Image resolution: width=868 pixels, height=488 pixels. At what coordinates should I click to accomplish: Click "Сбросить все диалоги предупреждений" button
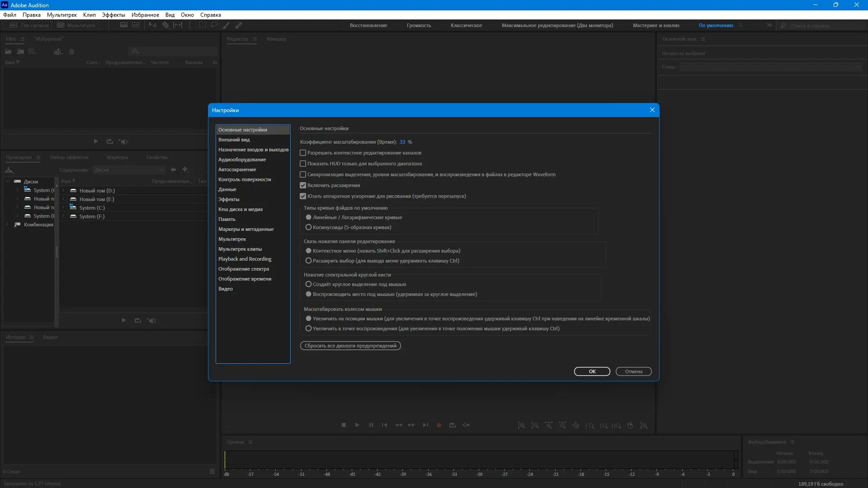[350, 346]
